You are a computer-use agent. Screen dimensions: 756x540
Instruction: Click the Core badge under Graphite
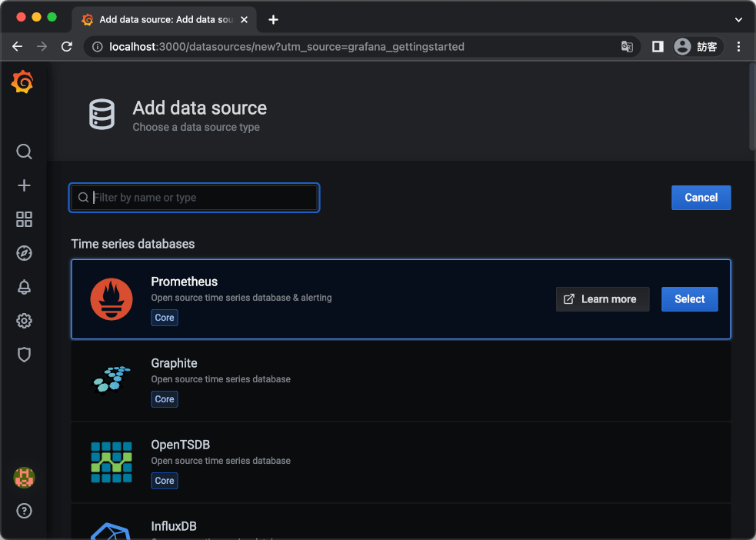coord(165,399)
